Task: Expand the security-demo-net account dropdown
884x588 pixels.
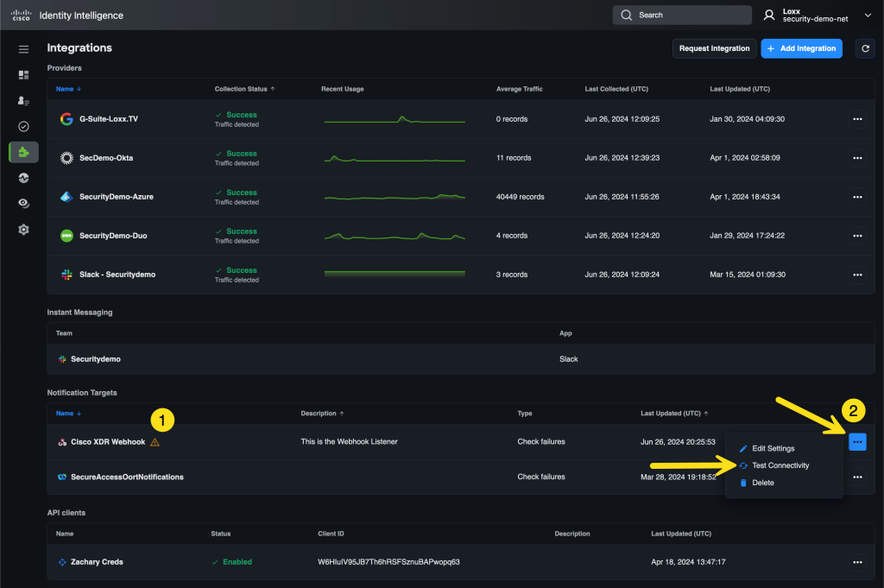Action: tap(868, 15)
